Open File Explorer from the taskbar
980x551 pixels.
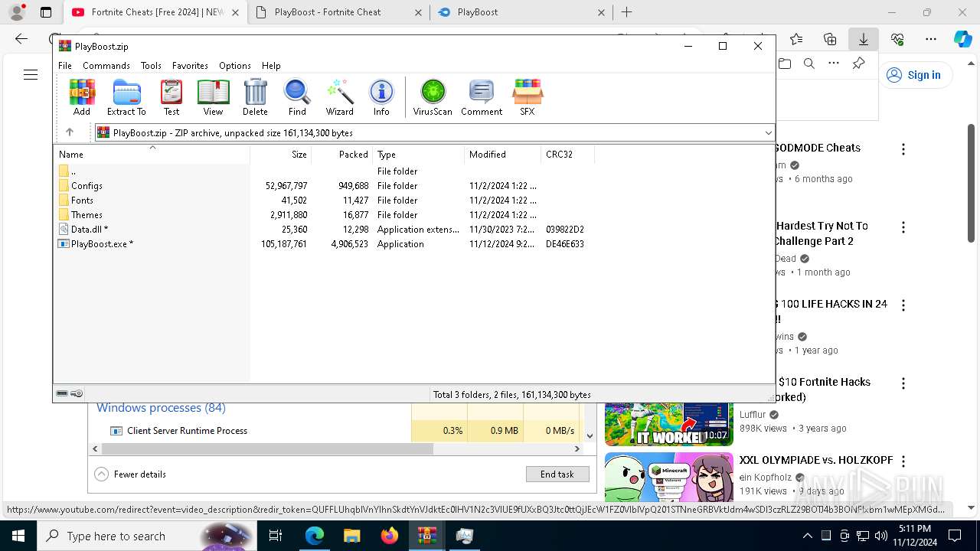(351, 536)
